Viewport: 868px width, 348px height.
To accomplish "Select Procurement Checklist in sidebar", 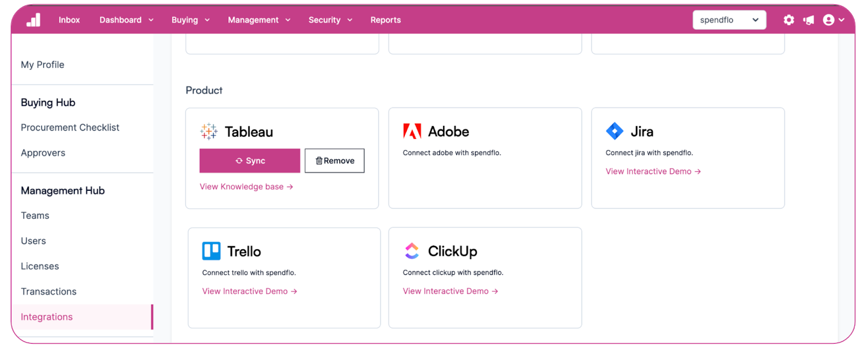I will pos(70,127).
